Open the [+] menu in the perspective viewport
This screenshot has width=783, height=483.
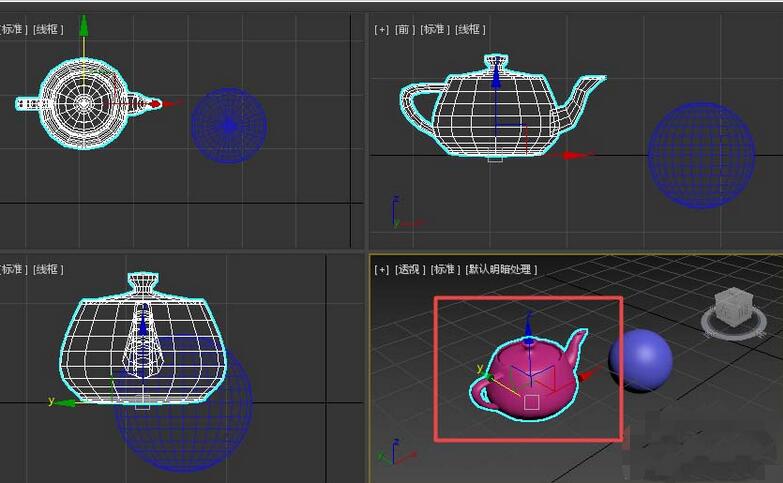[x=382, y=269]
